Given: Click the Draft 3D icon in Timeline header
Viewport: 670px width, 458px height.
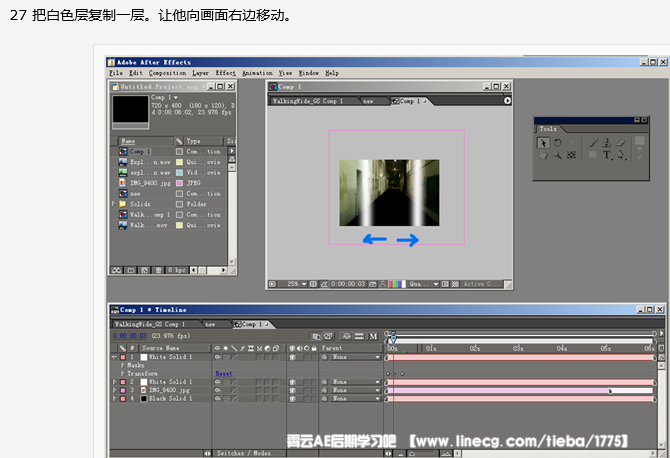Looking at the screenshot, I should (329, 336).
